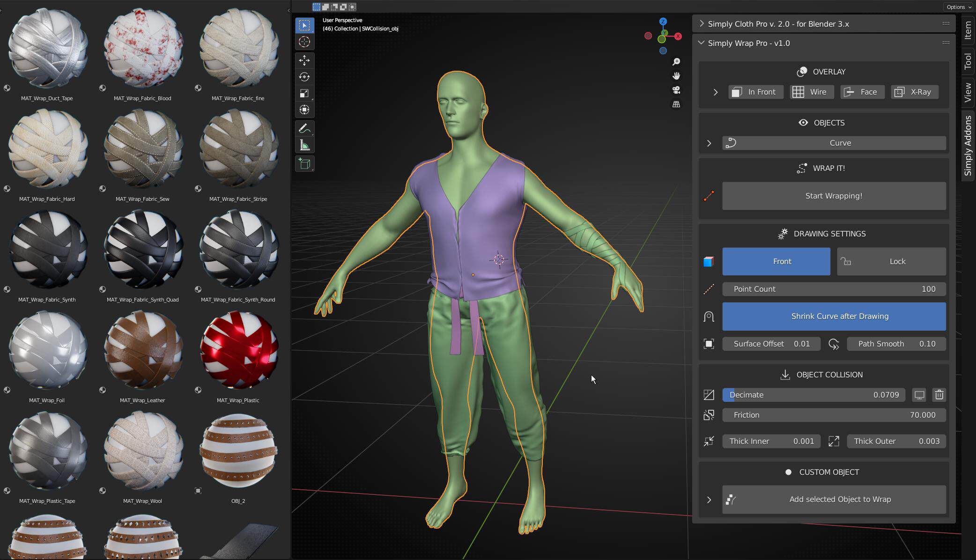This screenshot has width=976, height=560.
Task: Click the third select mode icon in header
Action: point(334,7)
